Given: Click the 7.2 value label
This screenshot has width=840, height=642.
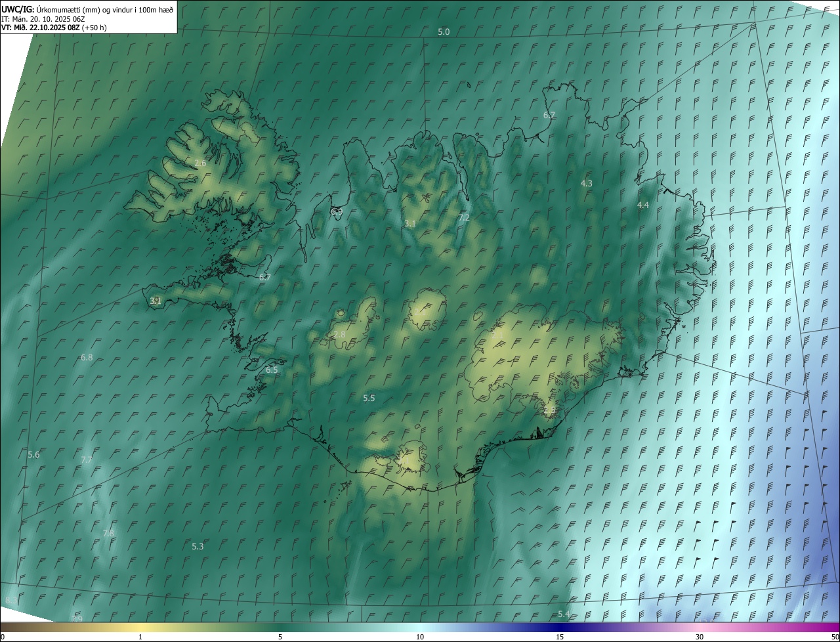Looking at the screenshot, I should (464, 217).
